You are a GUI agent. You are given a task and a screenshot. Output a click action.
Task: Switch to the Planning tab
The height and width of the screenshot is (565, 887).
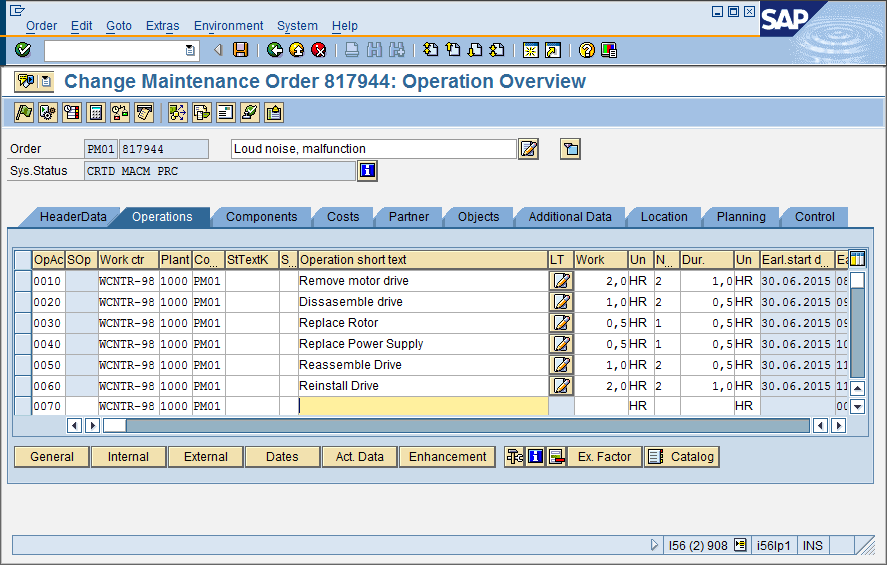tap(741, 217)
